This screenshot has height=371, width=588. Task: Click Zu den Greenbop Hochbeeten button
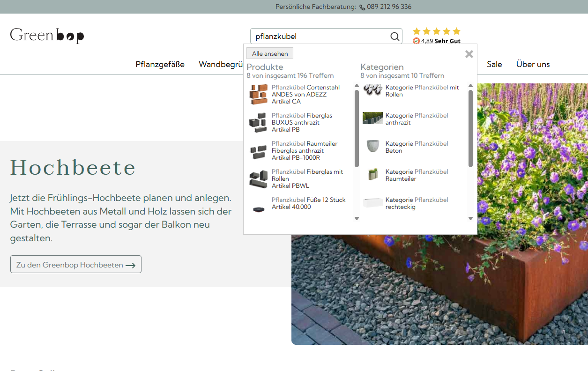pos(76,265)
